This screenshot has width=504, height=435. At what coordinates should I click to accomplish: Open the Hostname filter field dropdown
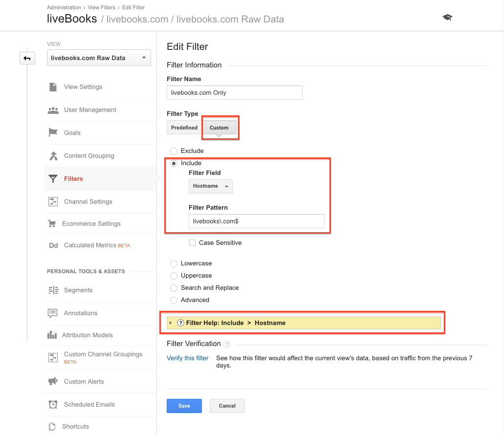(x=211, y=186)
